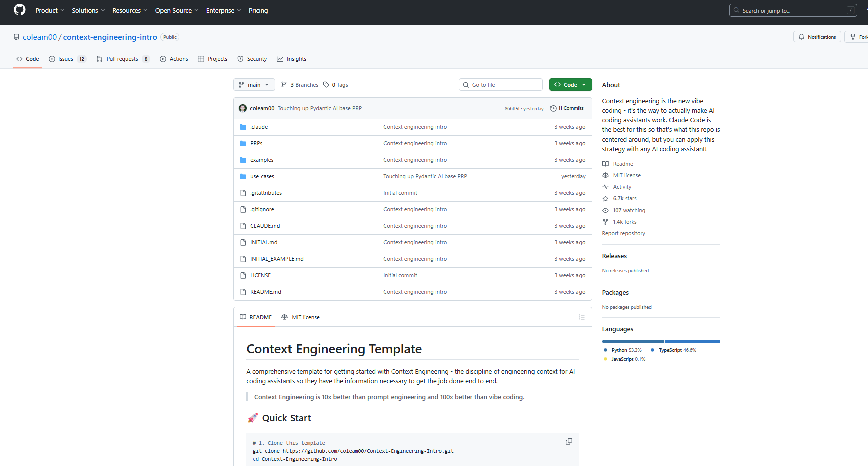
Task: Click the Notifications button
Action: 817,37
